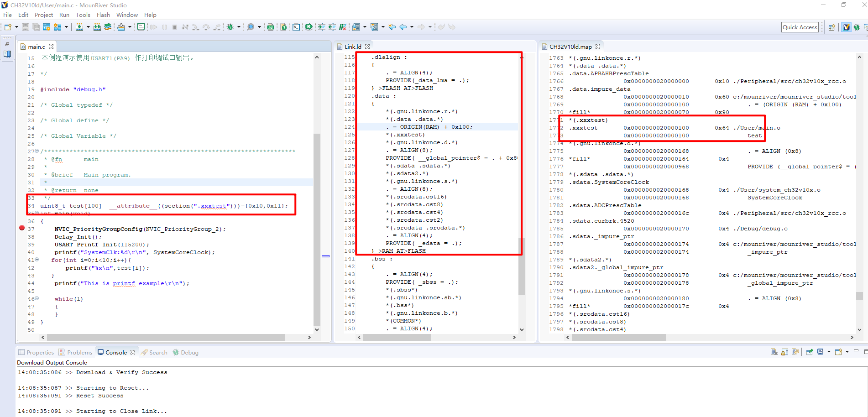Open the Download icon dropdown arrow

130,27
